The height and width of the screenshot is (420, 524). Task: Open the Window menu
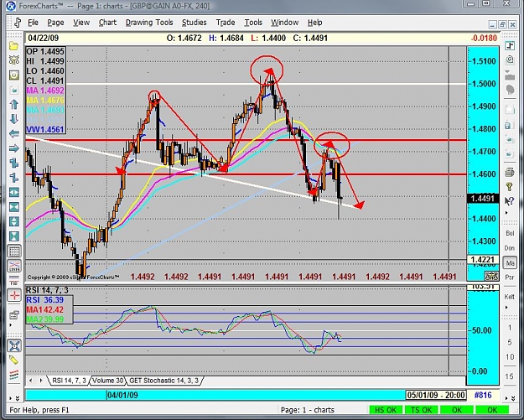(x=284, y=23)
